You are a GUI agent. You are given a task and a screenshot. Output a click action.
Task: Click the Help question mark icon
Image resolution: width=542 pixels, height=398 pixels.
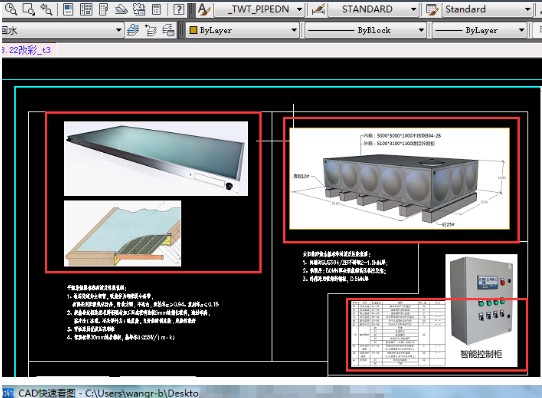pos(178,9)
